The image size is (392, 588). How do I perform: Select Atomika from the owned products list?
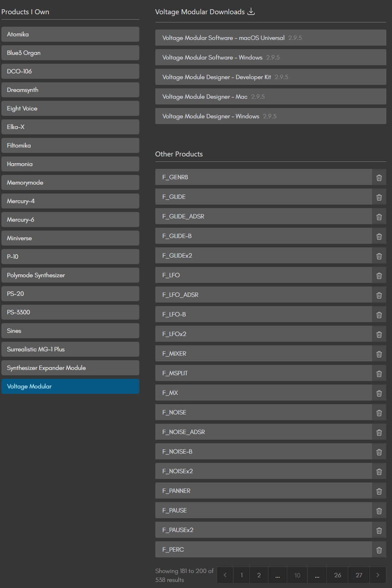tap(70, 34)
